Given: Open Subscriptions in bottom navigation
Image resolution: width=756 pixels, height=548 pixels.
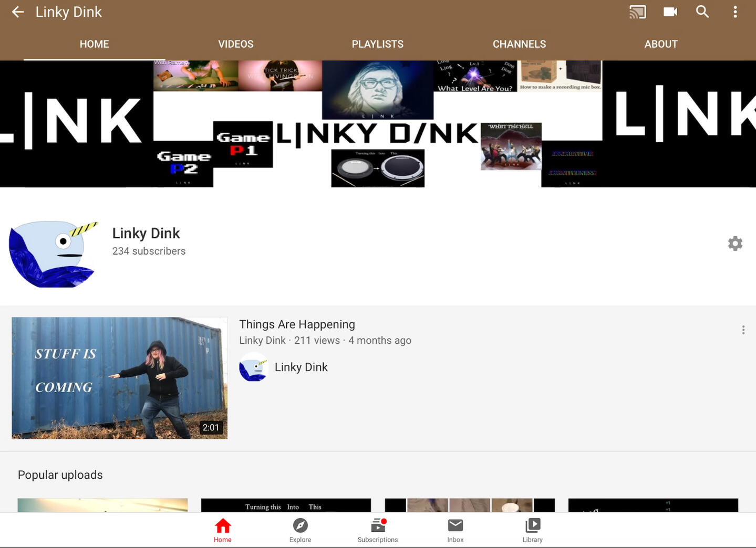Looking at the screenshot, I should pyautogui.click(x=377, y=530).
